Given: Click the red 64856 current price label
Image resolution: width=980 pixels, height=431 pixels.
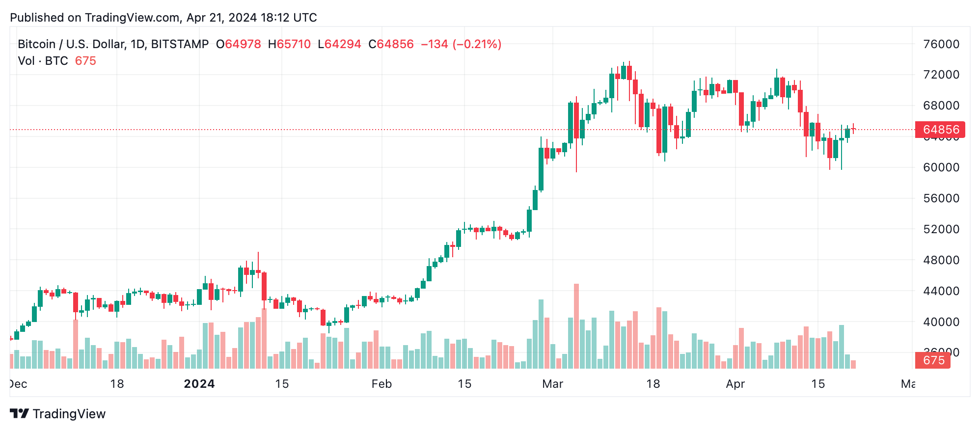Looking at the screenshot, I should 940,130.
